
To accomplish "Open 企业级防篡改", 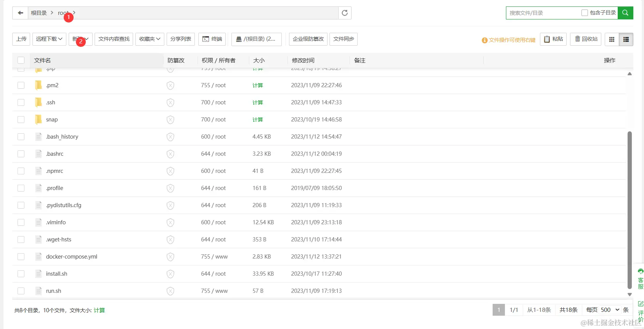I will click(x=308, y=39).
